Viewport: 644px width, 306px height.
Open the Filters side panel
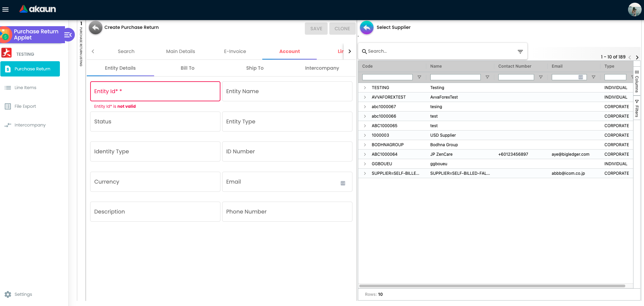[x=637, y=108]
